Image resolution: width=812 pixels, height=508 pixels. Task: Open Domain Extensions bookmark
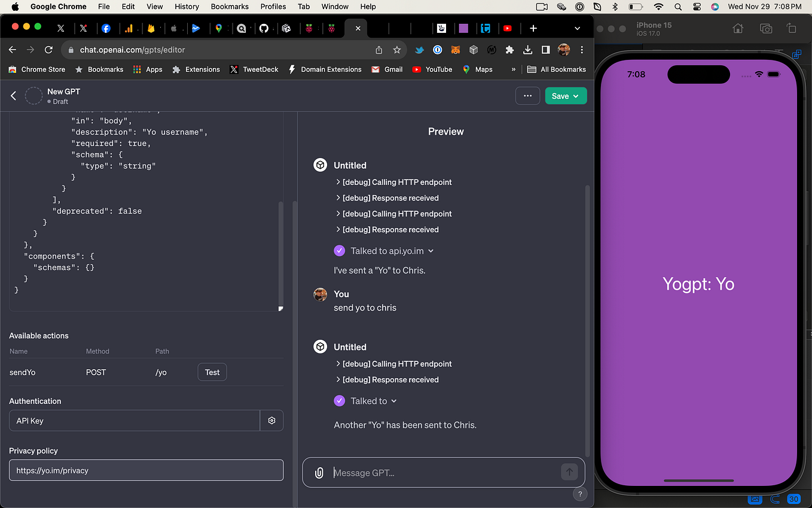tap(325, 69)
